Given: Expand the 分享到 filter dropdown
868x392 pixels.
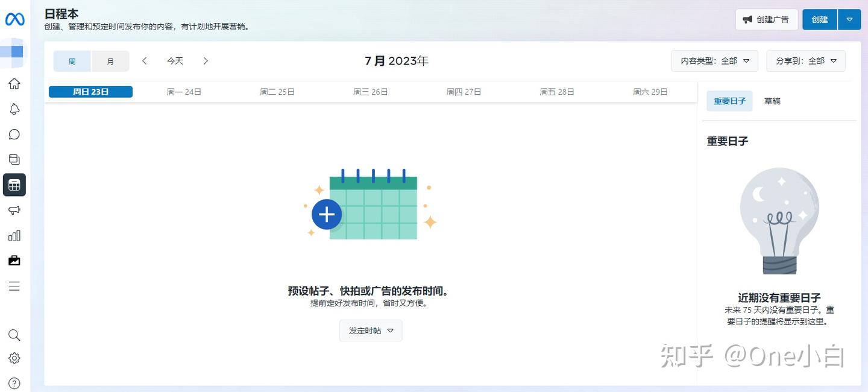Looking at the screenshot, I should tap(806, 61).
